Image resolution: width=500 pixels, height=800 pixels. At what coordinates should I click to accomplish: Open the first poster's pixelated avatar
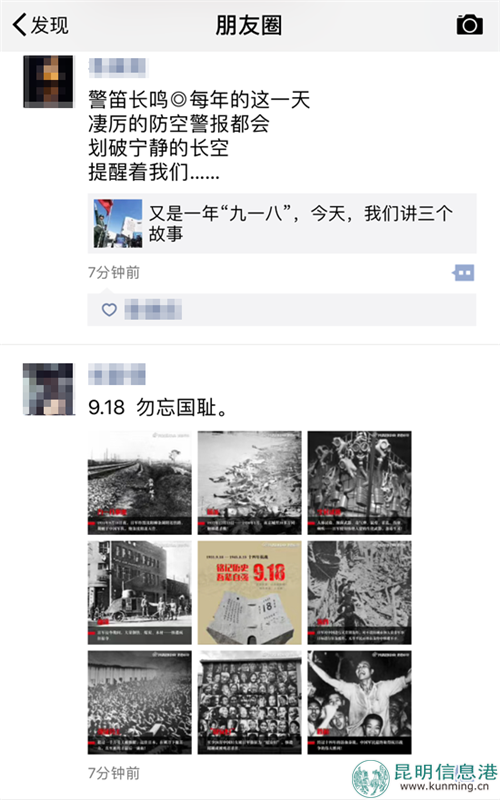tap(48, 82)
